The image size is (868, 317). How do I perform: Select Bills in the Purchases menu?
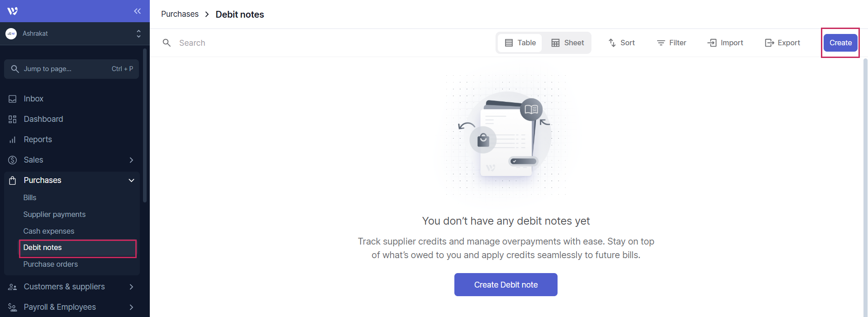coord(29,197)
